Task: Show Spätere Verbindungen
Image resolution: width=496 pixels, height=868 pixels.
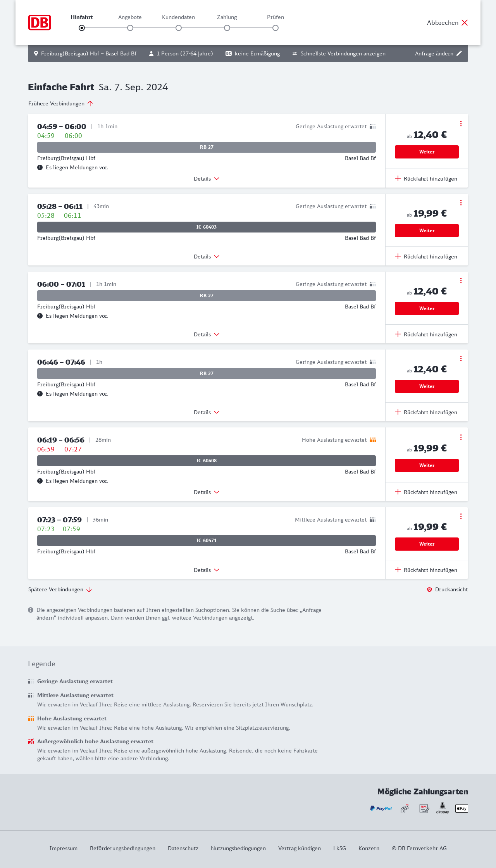Action: point(60,589)
